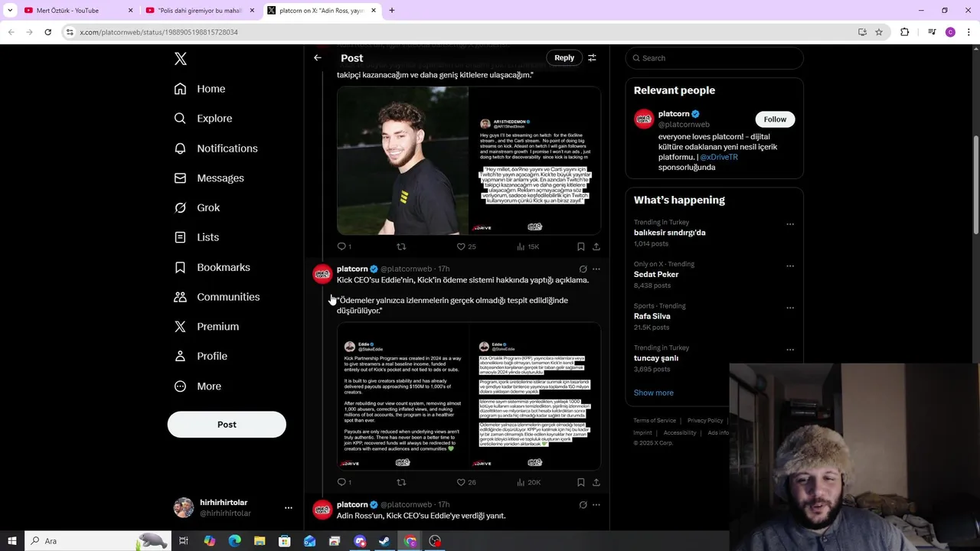Open Grok explain icon on Eddie post

point(583,269)
